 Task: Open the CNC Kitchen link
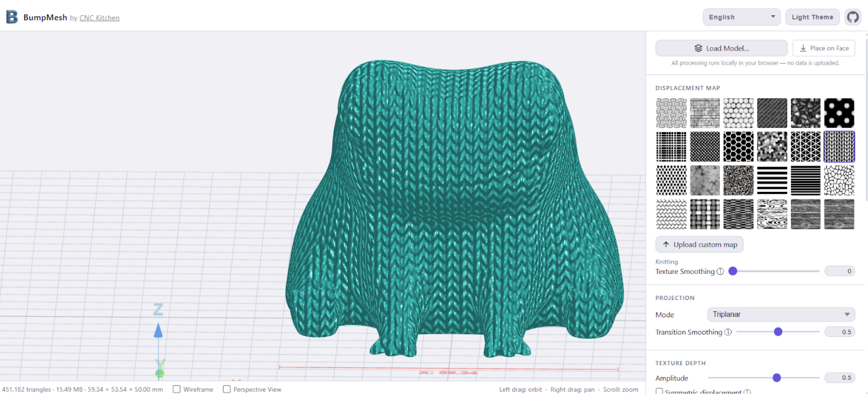[x=99, y=18]
